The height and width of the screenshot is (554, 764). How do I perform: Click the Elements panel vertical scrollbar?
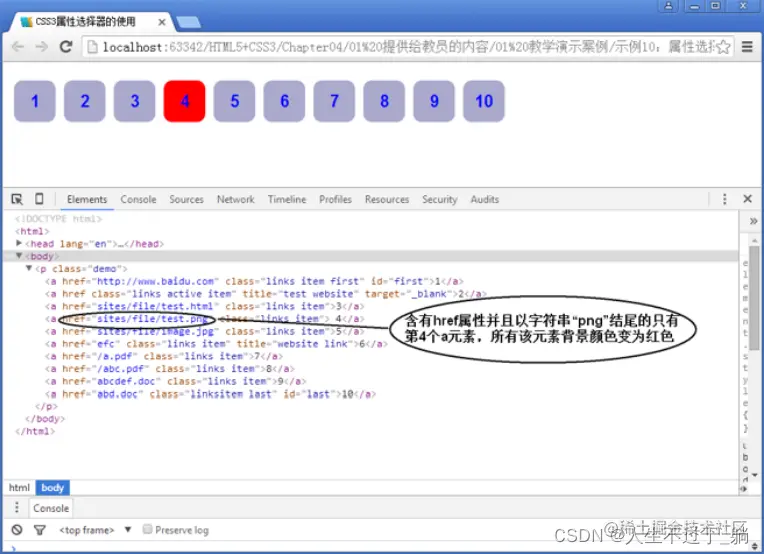(x=754, y=297)
